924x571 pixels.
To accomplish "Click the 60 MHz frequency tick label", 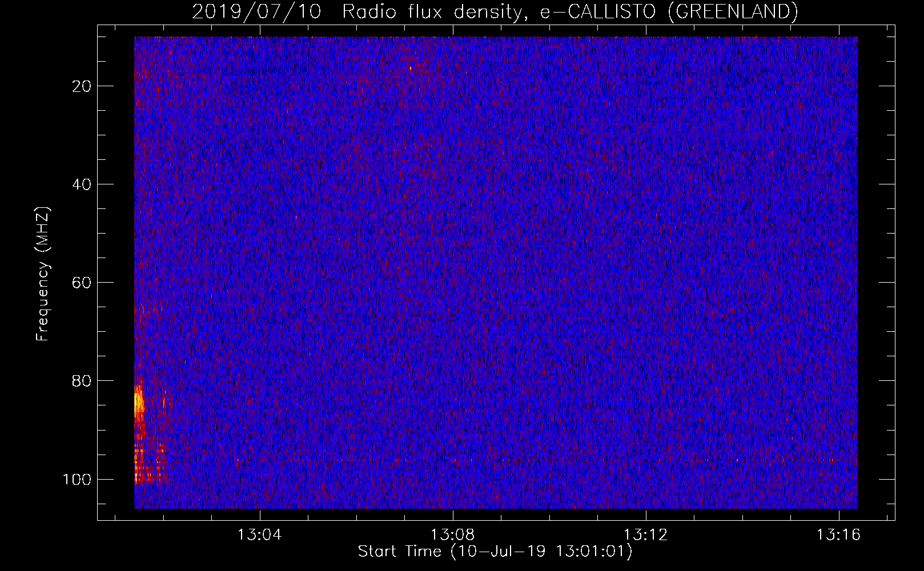I will coord(82,283).
